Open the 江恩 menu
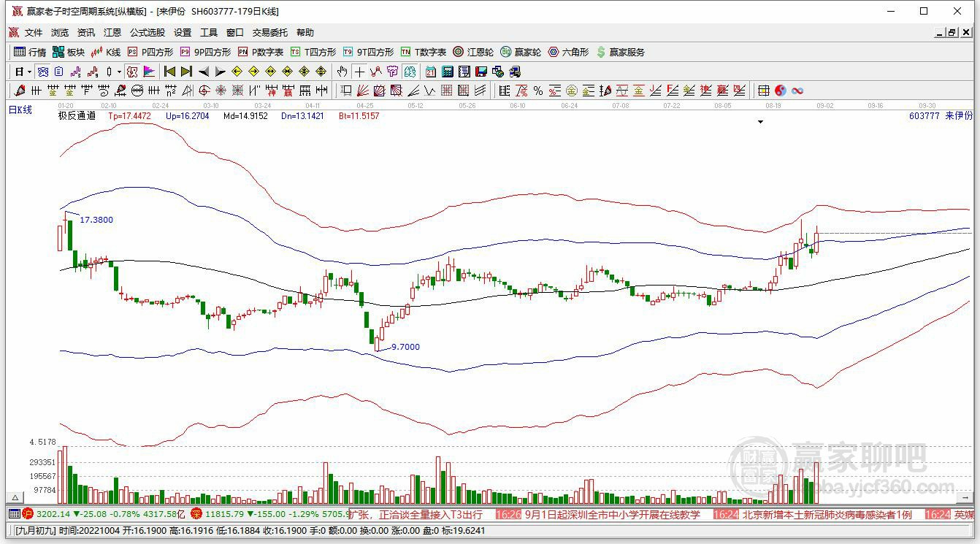 pos(112,33)
